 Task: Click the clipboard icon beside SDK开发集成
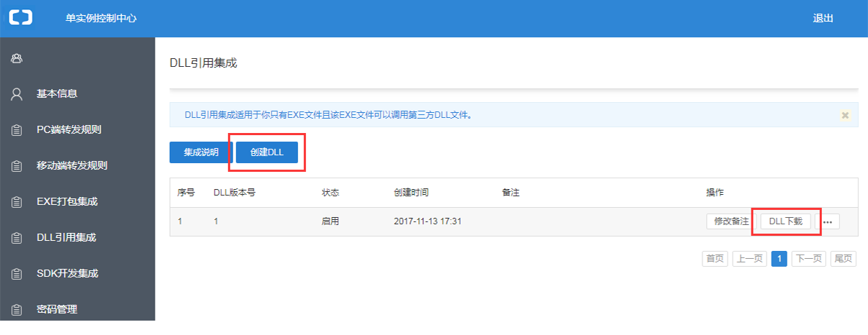coord(17,274)
